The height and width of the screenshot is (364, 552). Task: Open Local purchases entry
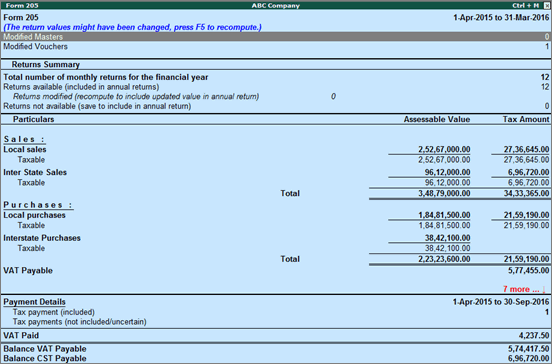coord(276,215)
